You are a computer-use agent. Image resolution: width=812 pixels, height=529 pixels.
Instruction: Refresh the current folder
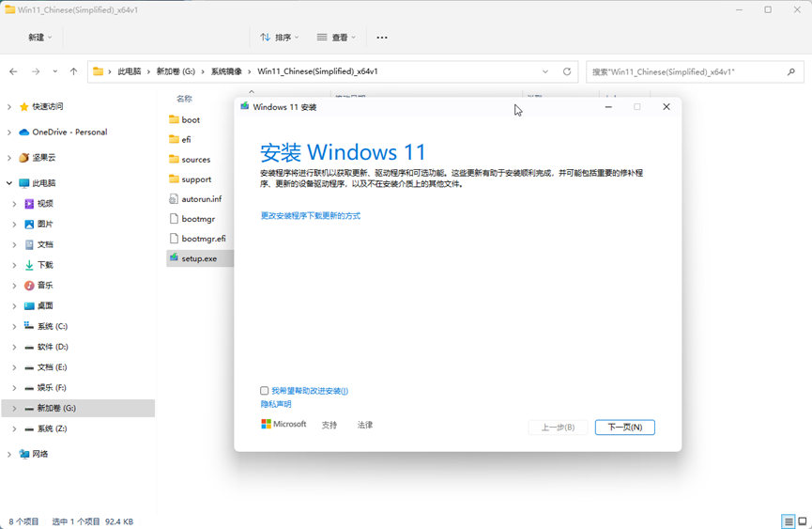coord(567,71)
